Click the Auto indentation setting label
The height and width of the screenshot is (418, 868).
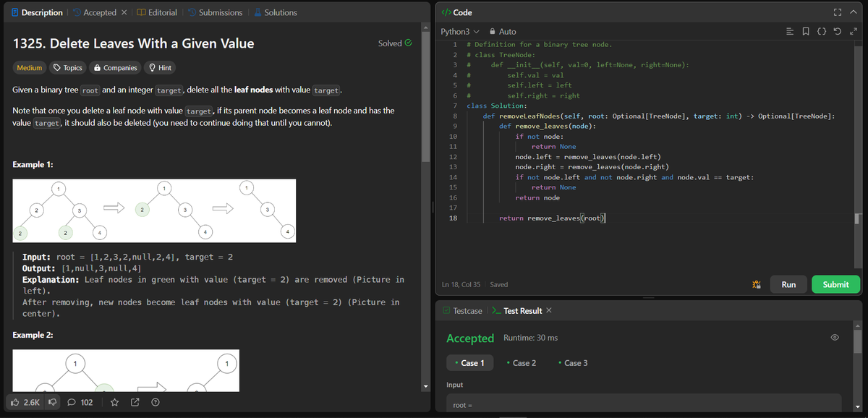(507, 32)
